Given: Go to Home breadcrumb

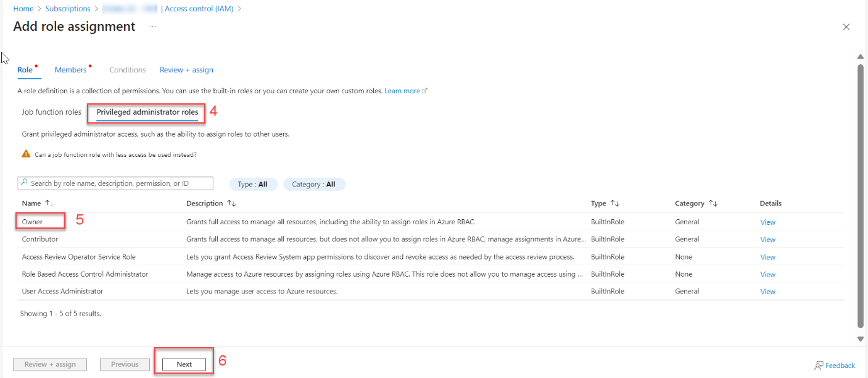Looking at the screenshot, I should [23, 9].
